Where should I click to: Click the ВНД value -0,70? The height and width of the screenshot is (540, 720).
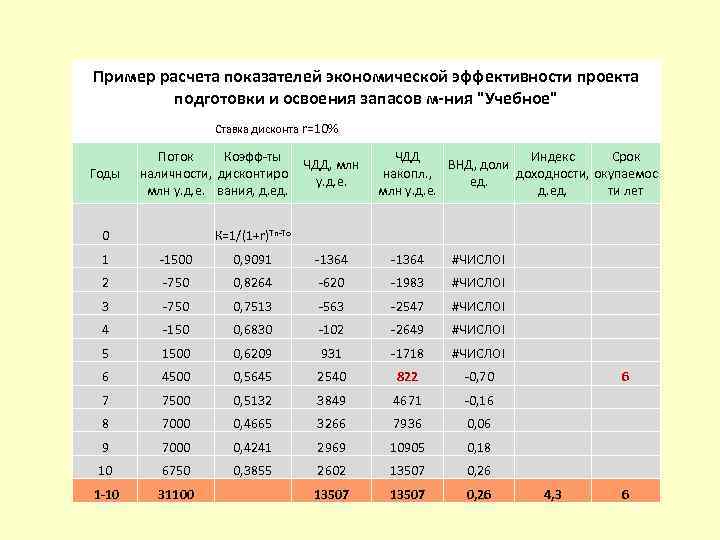[479, 377]
